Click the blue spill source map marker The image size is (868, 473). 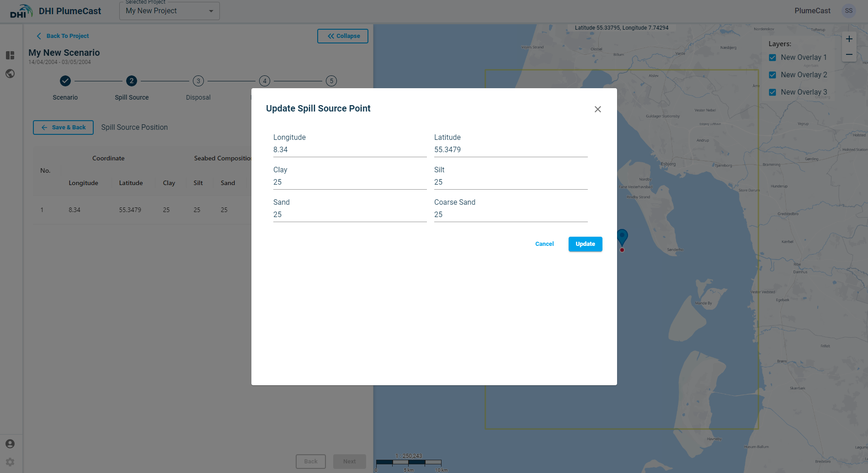(622, 237)
